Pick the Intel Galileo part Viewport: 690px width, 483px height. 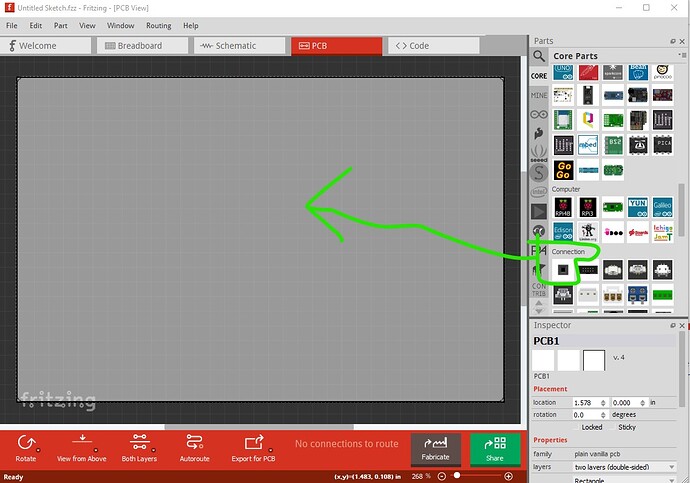662,207
